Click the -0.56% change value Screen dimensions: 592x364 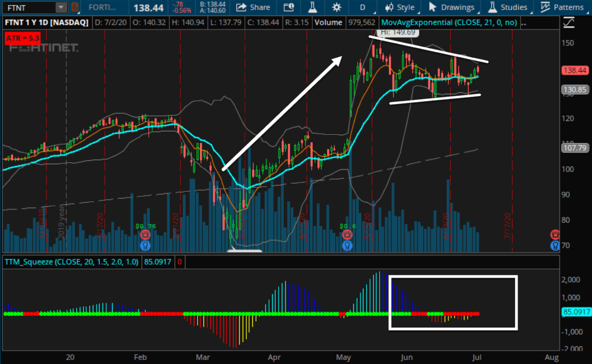[182, 10]
